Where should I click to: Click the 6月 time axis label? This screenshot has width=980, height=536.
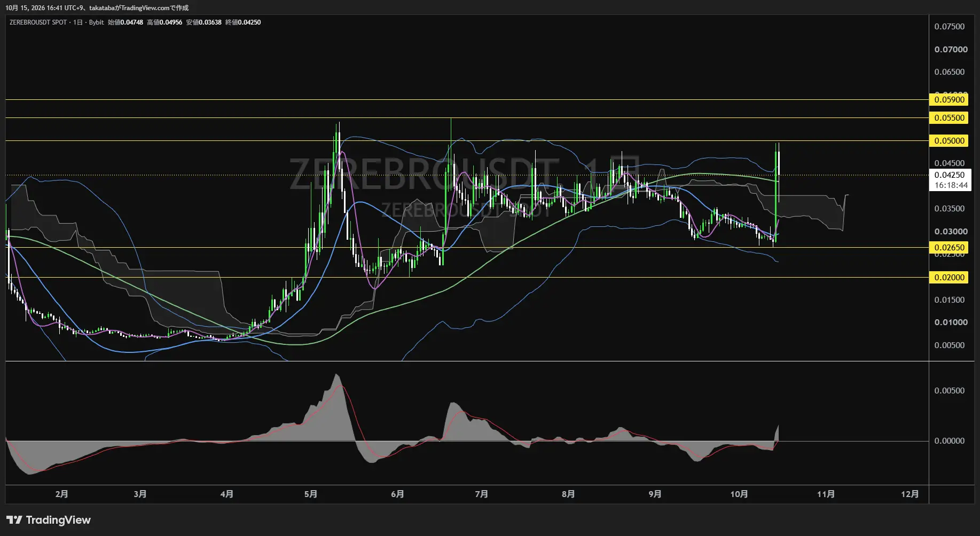point(397,494)
